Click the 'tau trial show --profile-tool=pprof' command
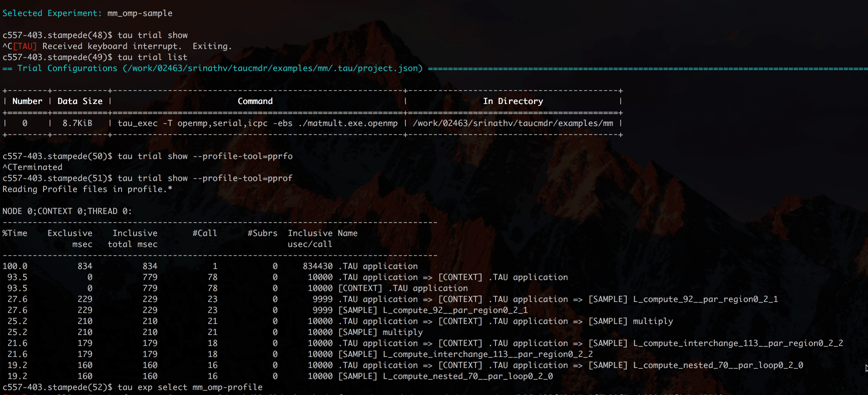868x395 pixels. click(x=205, y=178)
